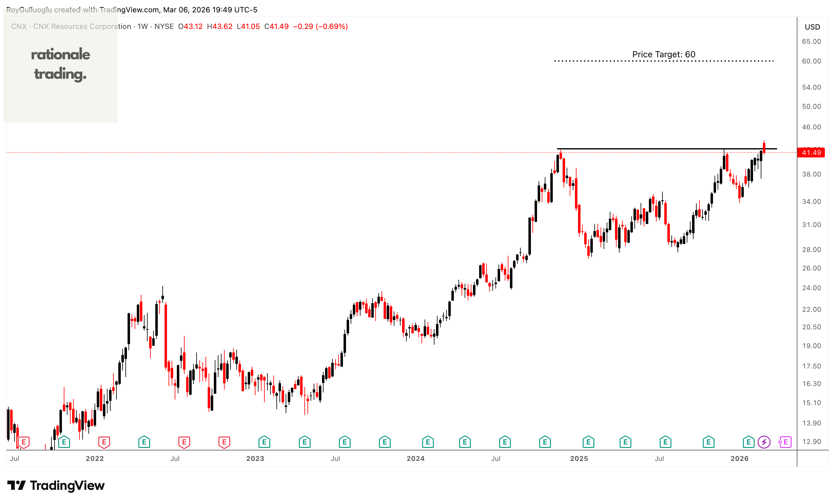Click the CNX Resources Corporation symbol title
The width and height of the screenshot is (835, 504).
(82, 26)
